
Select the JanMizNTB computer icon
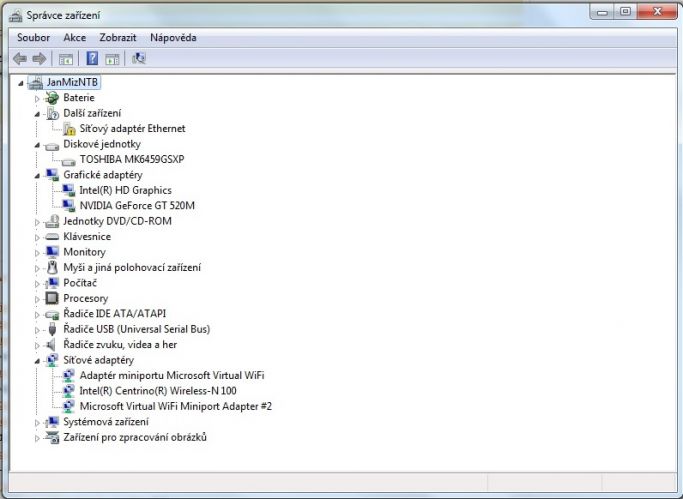pos(36,82)
